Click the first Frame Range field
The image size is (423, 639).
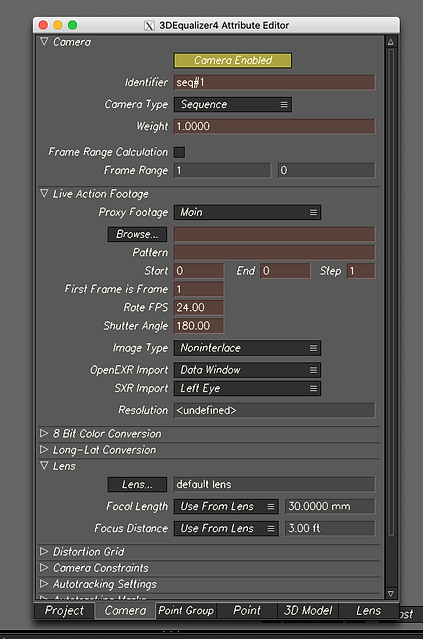tap(222, 170)
